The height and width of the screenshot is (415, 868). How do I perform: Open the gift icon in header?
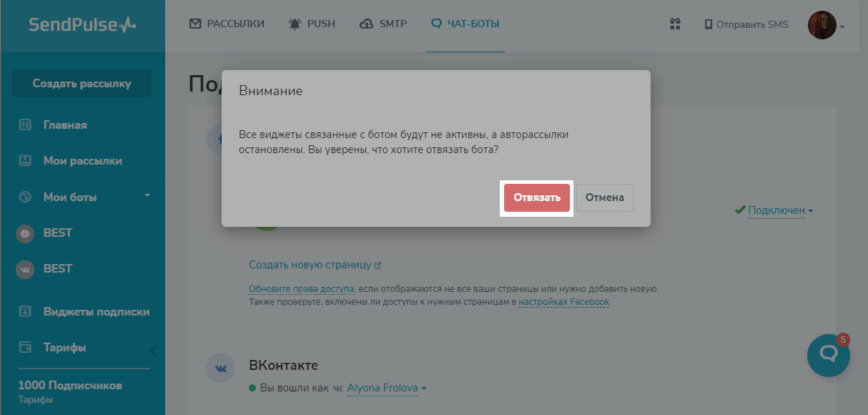click(675, 24)
